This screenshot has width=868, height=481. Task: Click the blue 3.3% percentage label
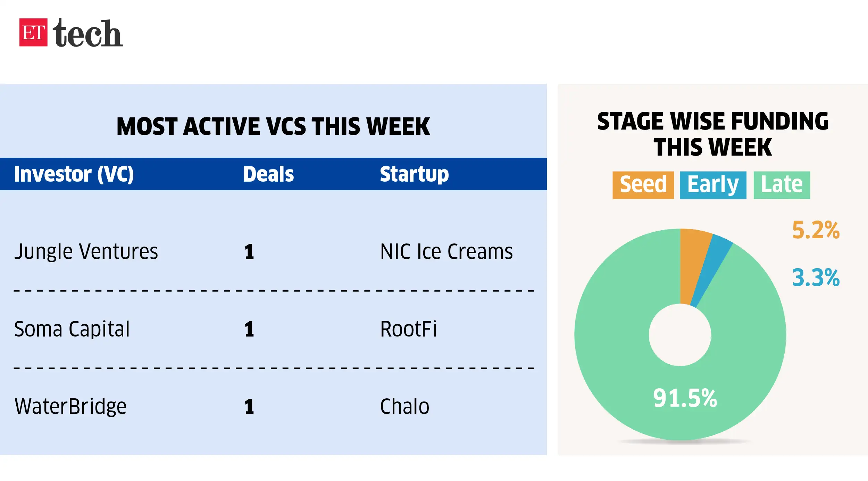(816, 277)
